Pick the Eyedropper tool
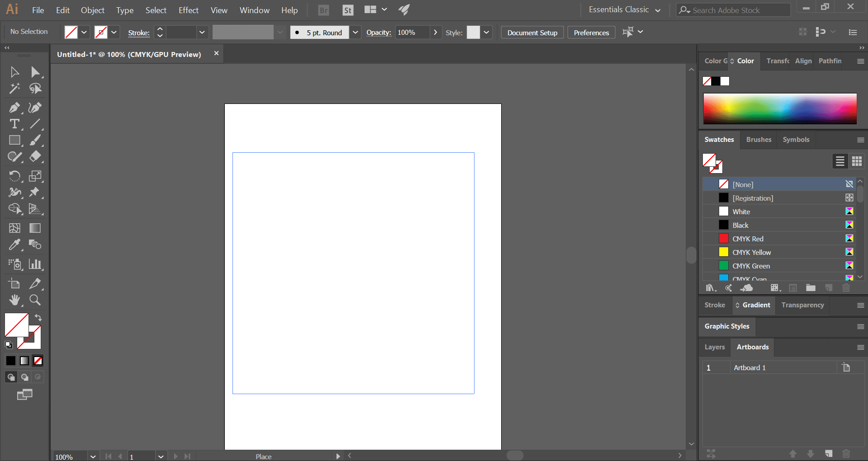This screenshot has width=868, height=461. tap(14, 245)
